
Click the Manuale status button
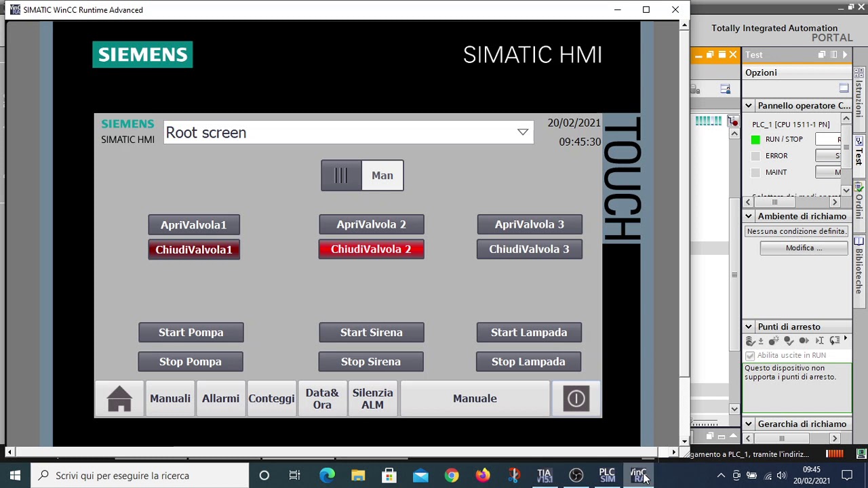tap(475, 399)
